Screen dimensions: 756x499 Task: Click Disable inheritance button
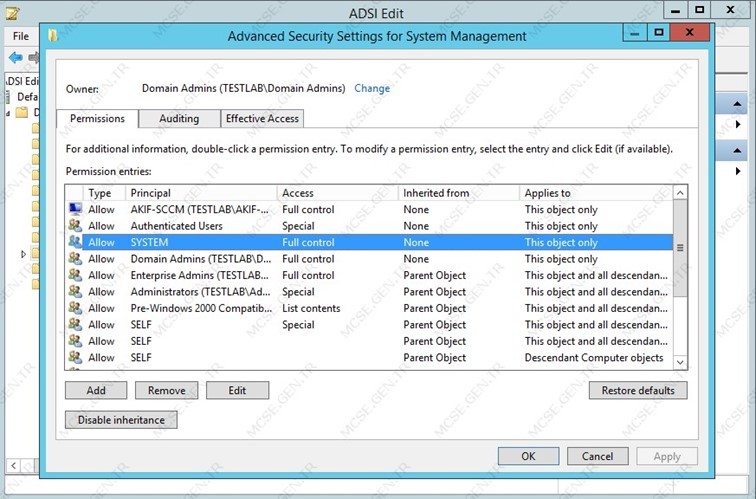coord(121,420)
